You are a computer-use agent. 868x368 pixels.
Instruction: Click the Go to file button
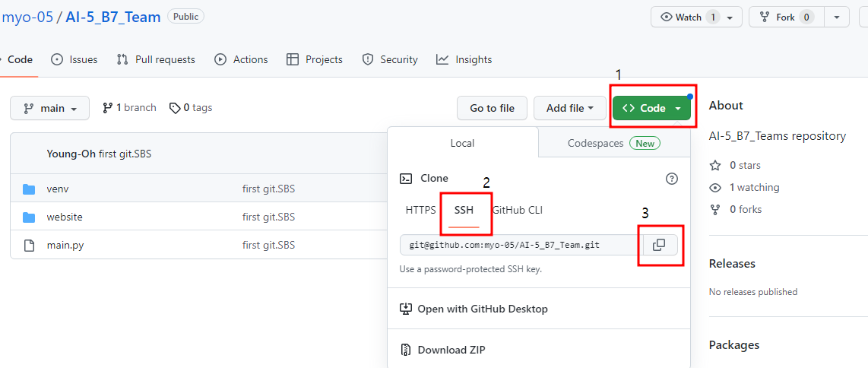point(492,109)
